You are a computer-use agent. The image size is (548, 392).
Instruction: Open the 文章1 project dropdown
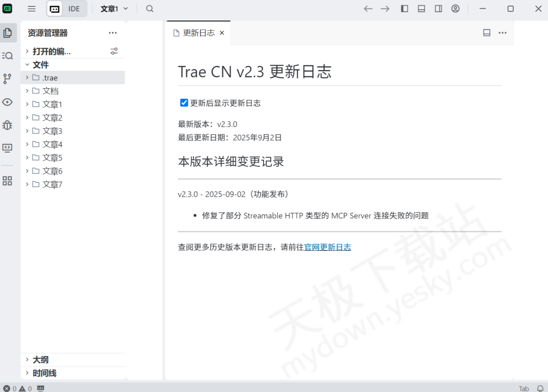114,9
